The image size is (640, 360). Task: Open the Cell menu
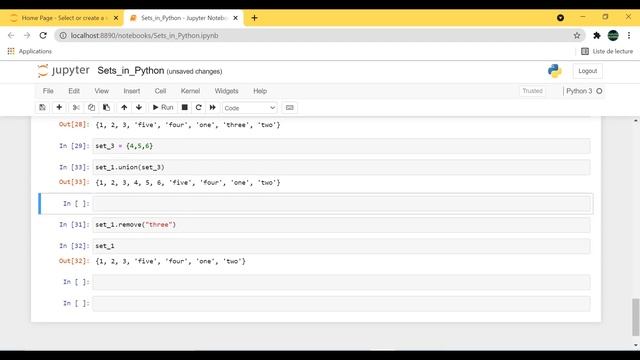160,91
